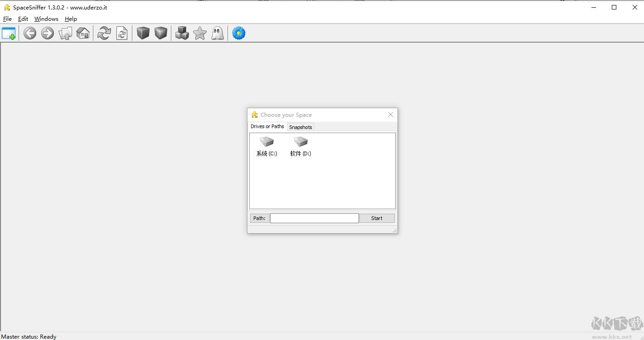Open a new view window from toolbar
644x340 pixels.
click(9, 34)
